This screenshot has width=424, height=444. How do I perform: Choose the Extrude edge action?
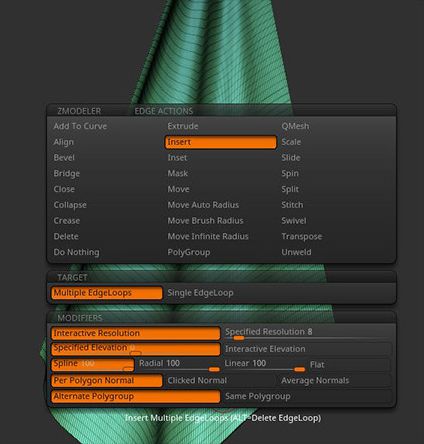[183, 126]
